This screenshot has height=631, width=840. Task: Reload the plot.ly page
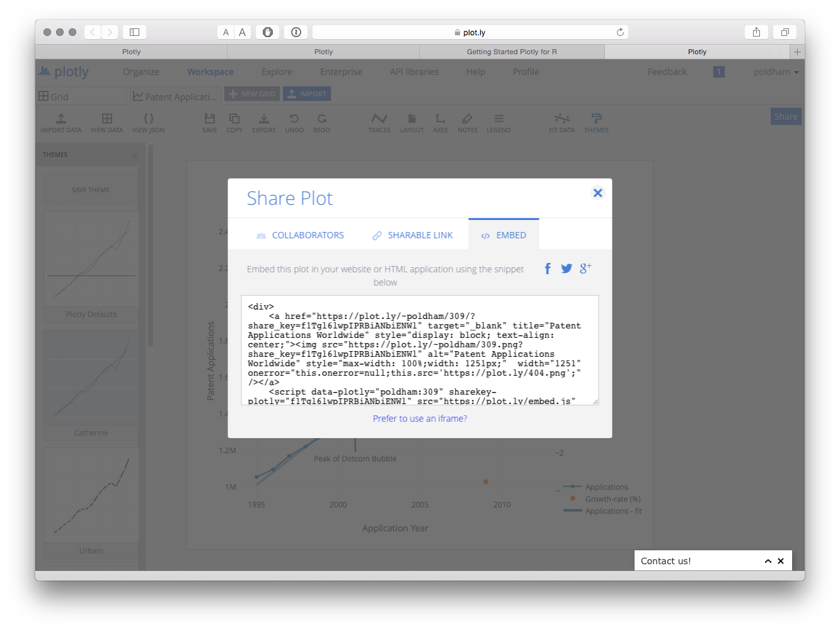click(620, 32)
